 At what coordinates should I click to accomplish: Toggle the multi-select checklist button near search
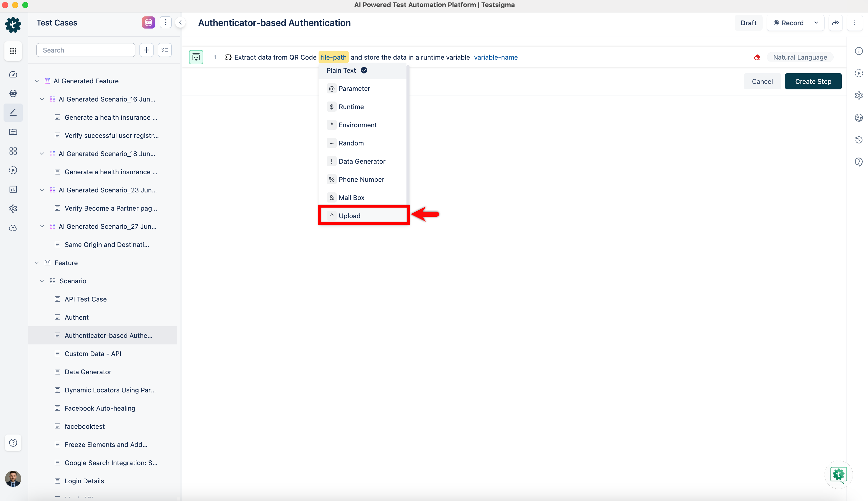[164, 50]
